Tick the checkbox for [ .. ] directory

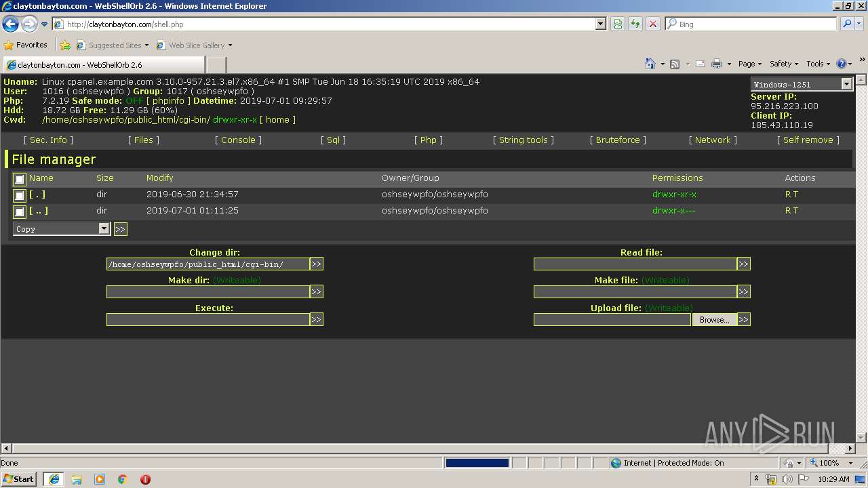click(20, 212)
